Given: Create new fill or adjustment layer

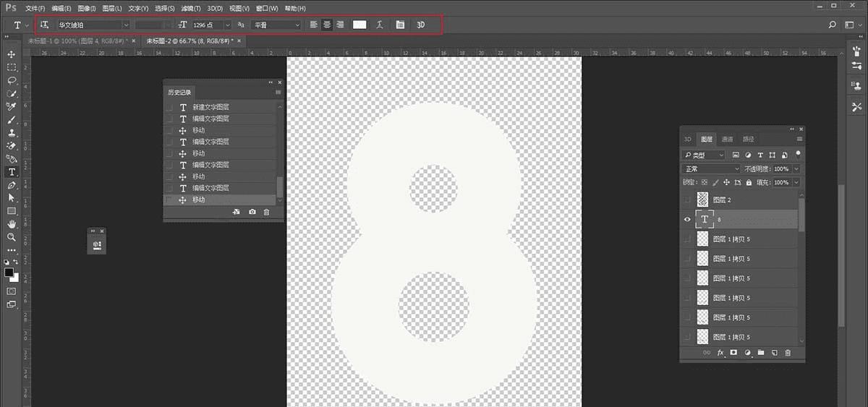Looking at the screenshot, I should [x=747, y=353].
